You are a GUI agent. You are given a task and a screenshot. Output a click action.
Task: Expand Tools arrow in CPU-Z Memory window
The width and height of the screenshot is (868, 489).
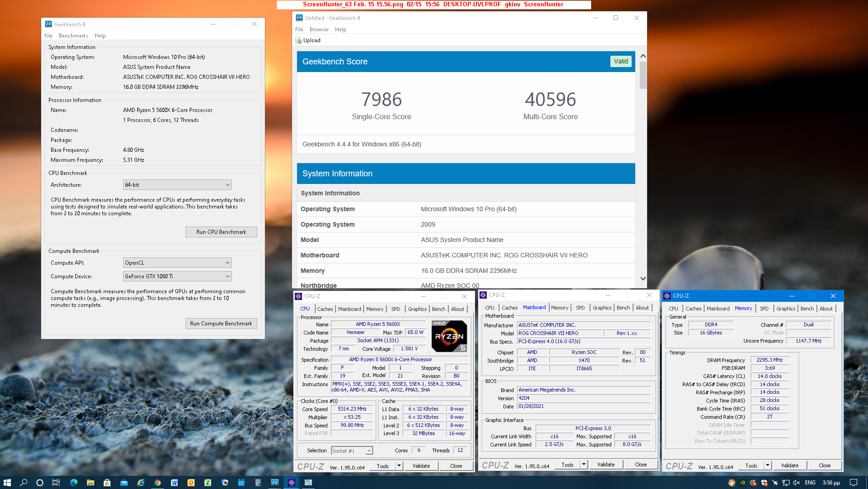[768, 465]
